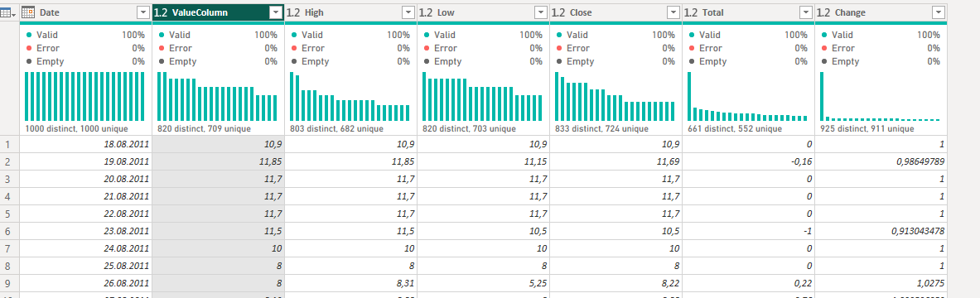This screenshot has width=980, height=298.
Task: Click the Date column calendar type icon
Action: point(28,12)
